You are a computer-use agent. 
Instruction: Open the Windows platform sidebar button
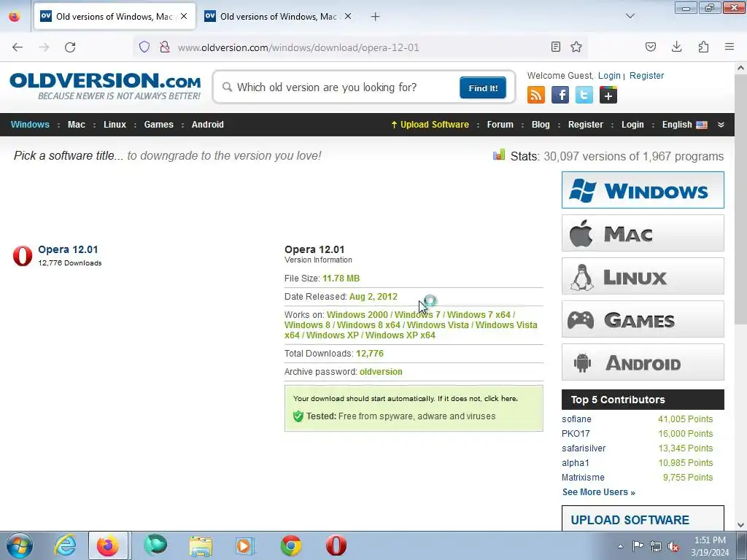pyautogui.click(x=643, y=190)
